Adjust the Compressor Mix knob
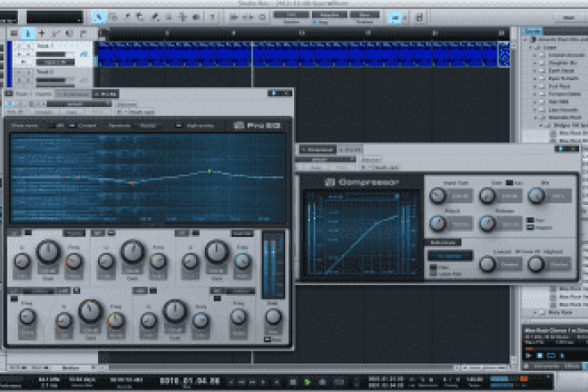Viewport: 588px width, 392px height. tap(536, 196)
